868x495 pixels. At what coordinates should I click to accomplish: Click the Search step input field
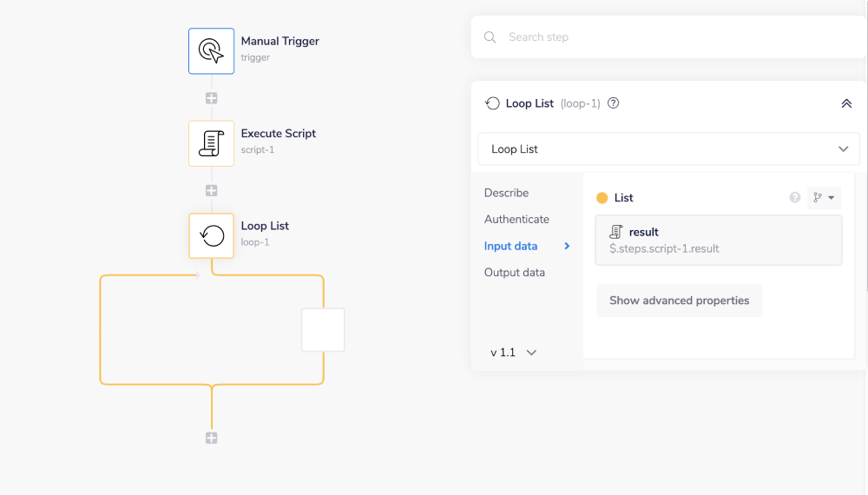point(677,37)
